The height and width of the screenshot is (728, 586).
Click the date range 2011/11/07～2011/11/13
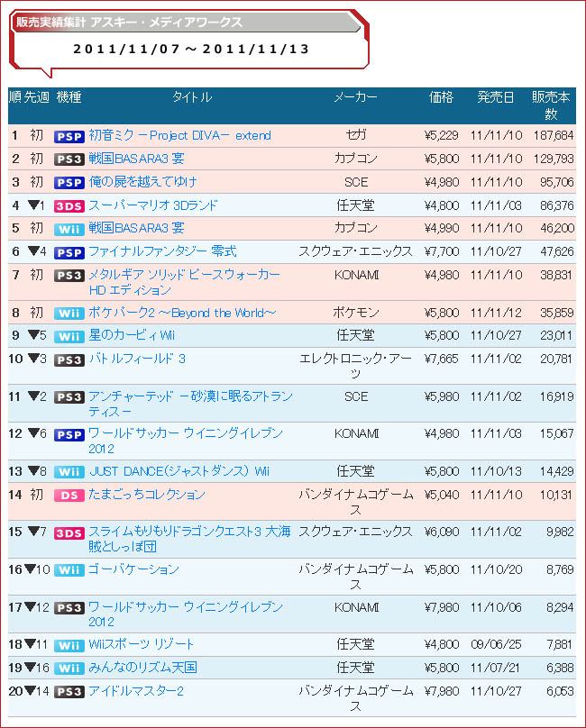pos(191,50)
